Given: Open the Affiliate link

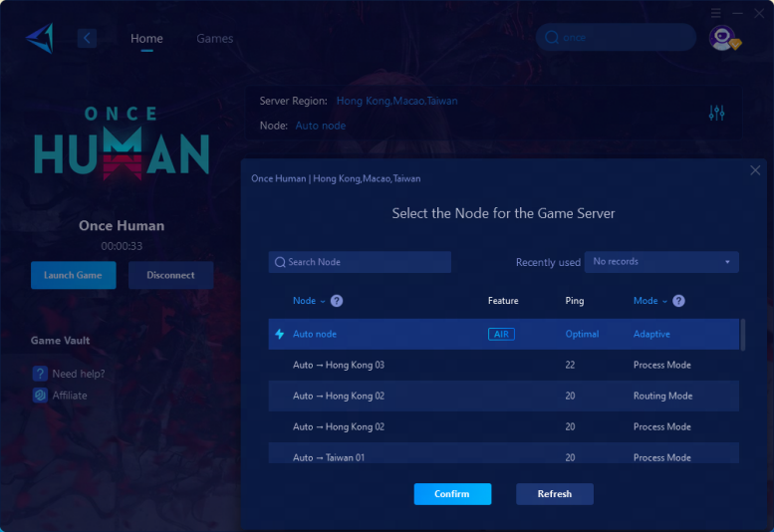Looking at the screenshot, I should tap(70, 396).
